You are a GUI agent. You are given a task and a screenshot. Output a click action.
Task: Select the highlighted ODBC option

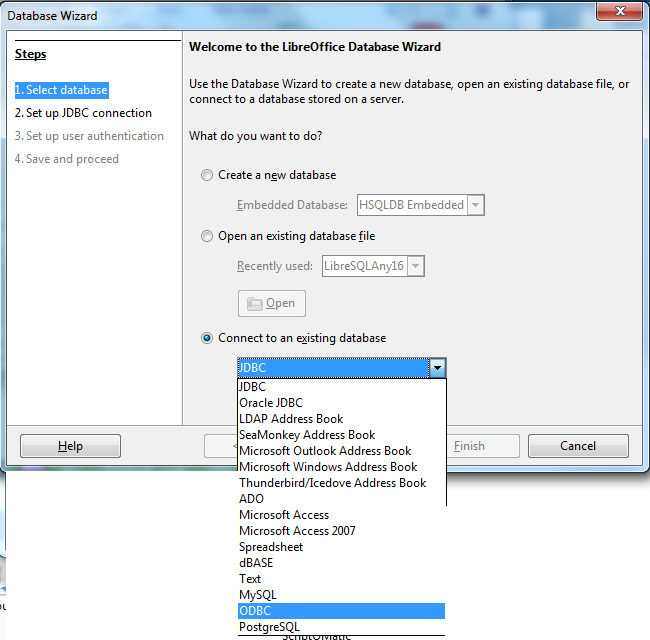tap(342, 611)
